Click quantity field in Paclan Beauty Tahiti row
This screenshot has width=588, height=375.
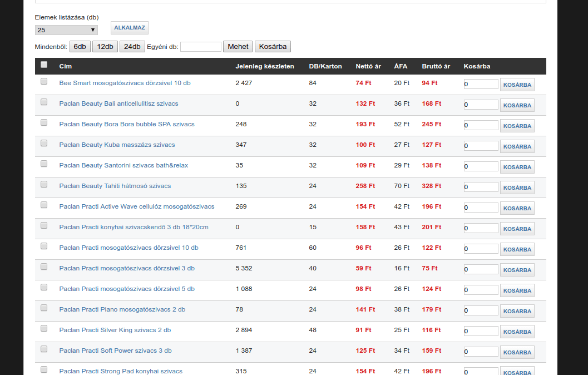coord(481,187)
